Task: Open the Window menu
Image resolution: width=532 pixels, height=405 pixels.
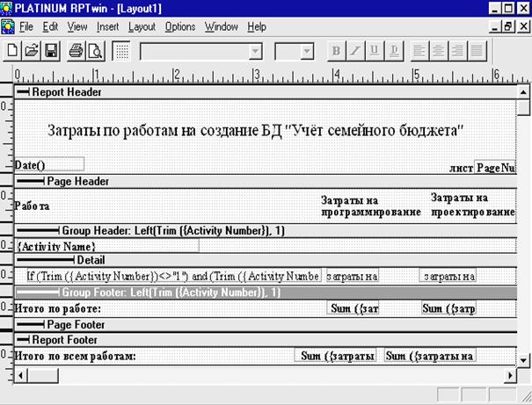Action: pos(222,26)
